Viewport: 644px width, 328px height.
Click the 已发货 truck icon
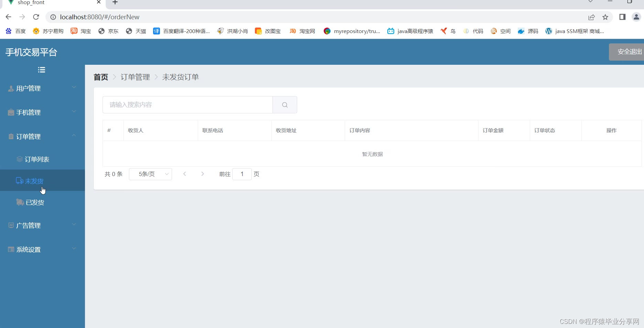point(20,202)
